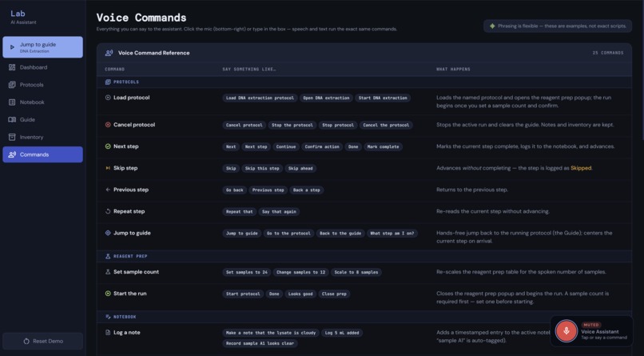Select Commands in the sidebar
This screenshot has width=644, height=356.
(x=42, y=154)
